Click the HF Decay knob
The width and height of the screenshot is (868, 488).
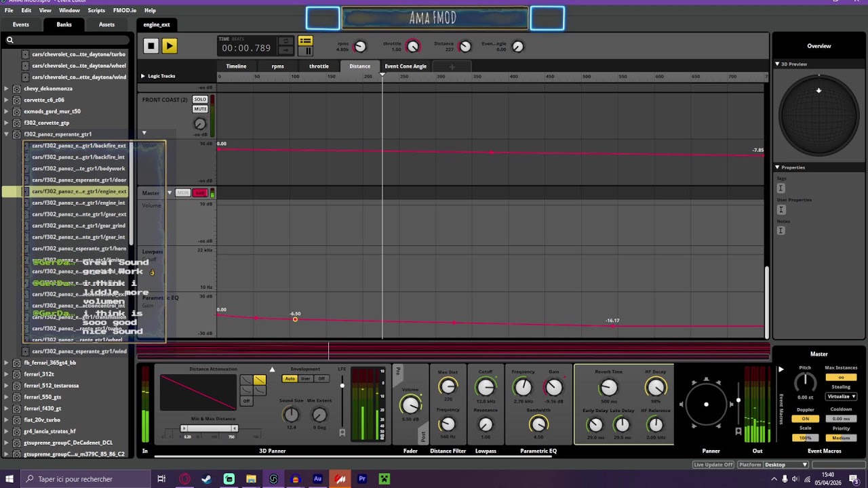(655, 387)
